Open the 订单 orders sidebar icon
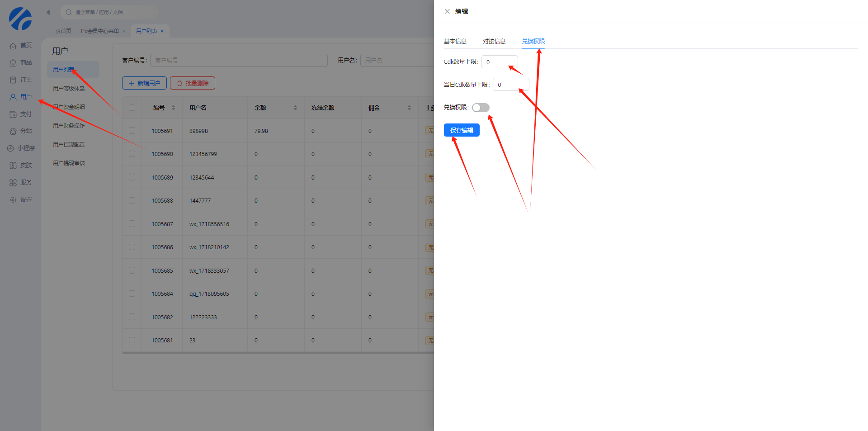The image size is (868, 431). 13,80
